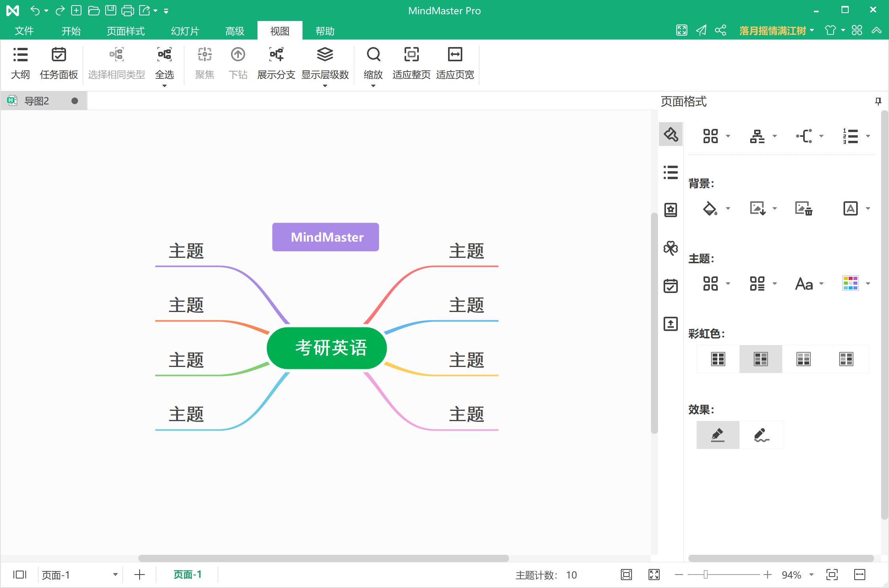Click the username 落月摇情满江树
Viewport: 889px width, 588px height.
point(772,30)
